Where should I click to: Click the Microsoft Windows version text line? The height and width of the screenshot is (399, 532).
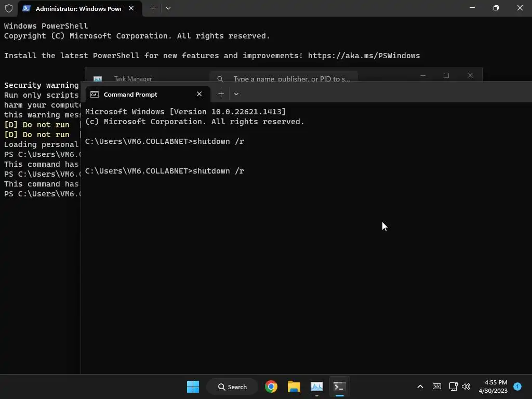coord(185,112)
